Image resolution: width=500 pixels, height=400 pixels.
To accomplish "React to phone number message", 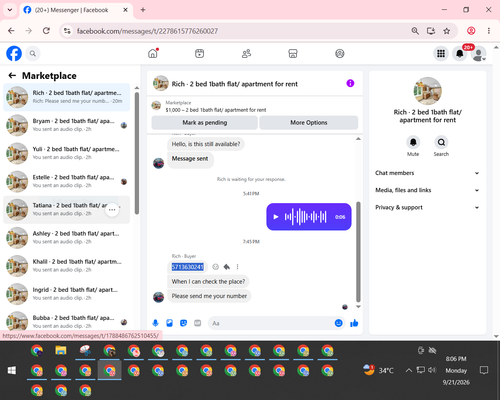I will (216, 267).
